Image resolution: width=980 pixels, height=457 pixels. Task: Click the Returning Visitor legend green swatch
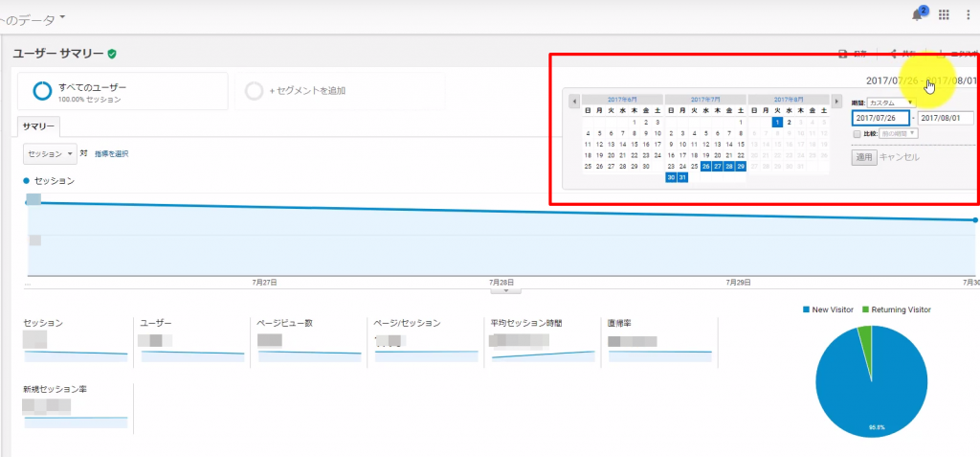865,309
